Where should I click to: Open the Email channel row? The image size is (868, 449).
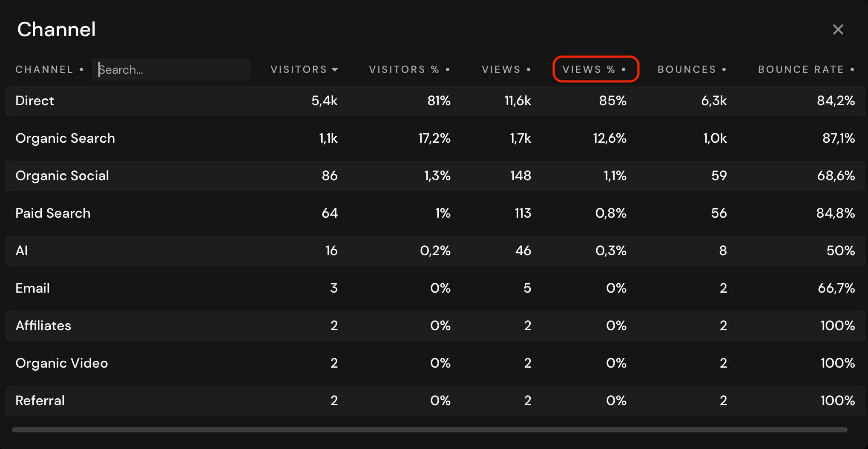(x=33, y=288)
